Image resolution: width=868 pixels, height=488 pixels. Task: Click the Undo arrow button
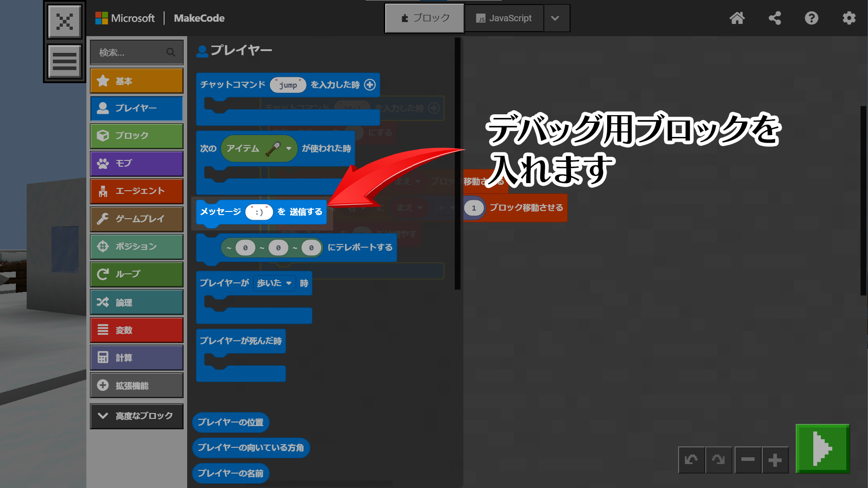coord(691,460)
